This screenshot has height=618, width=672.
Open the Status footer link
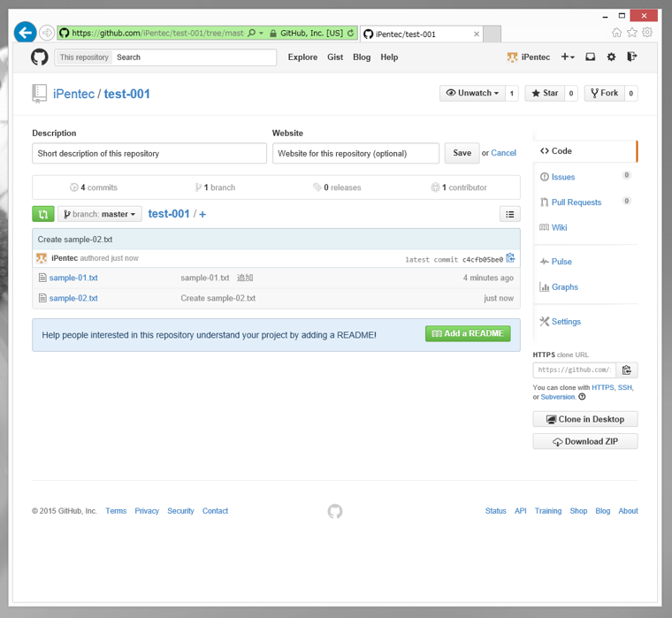click(495, 511)
